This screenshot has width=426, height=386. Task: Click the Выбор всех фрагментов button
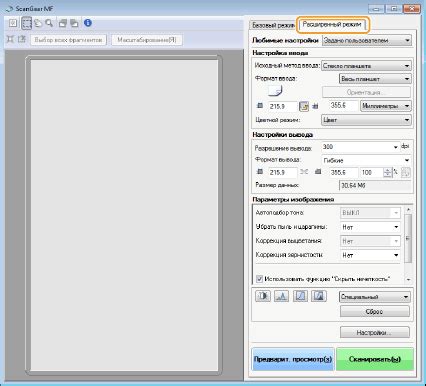[x=69, y=40]
